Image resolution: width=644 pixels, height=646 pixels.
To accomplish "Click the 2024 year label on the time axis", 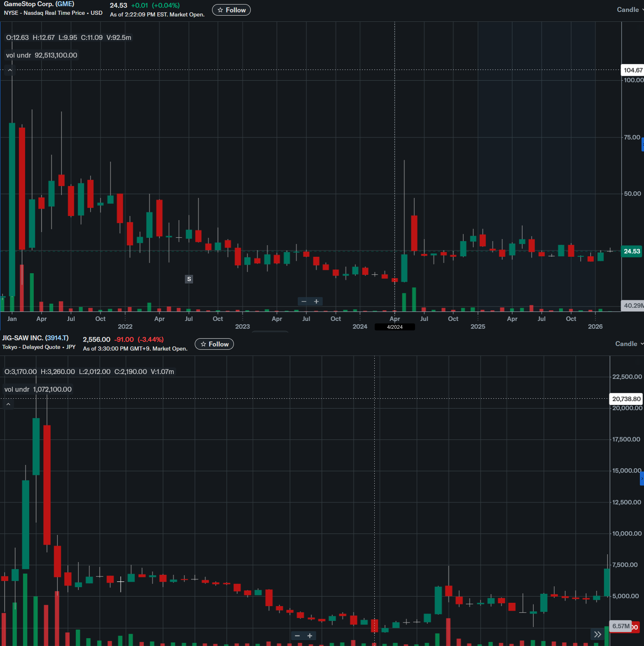I will click(x=360, y=327).
